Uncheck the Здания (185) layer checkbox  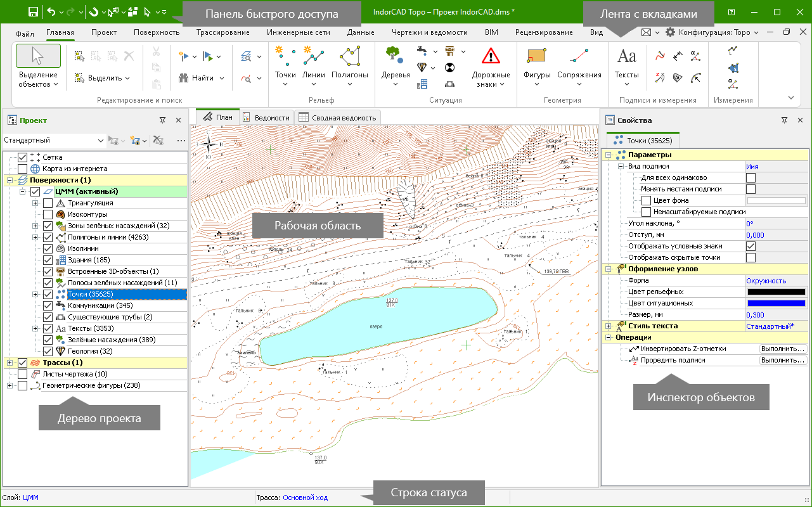48,260
